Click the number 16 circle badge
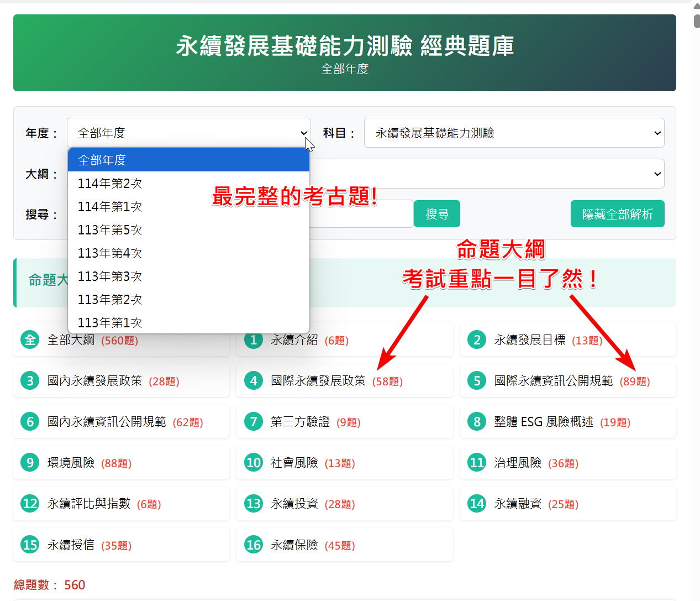 (x=254, y=545)
